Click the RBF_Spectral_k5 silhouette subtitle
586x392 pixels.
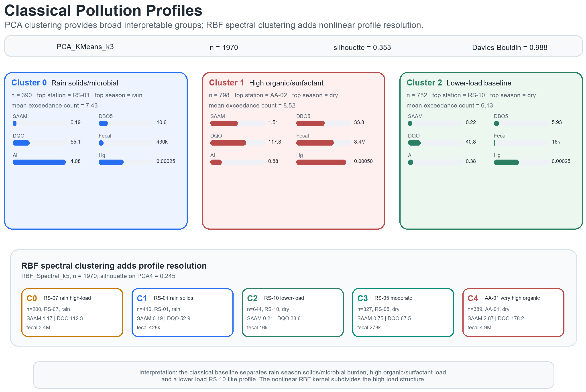click(x=98, y=276)
